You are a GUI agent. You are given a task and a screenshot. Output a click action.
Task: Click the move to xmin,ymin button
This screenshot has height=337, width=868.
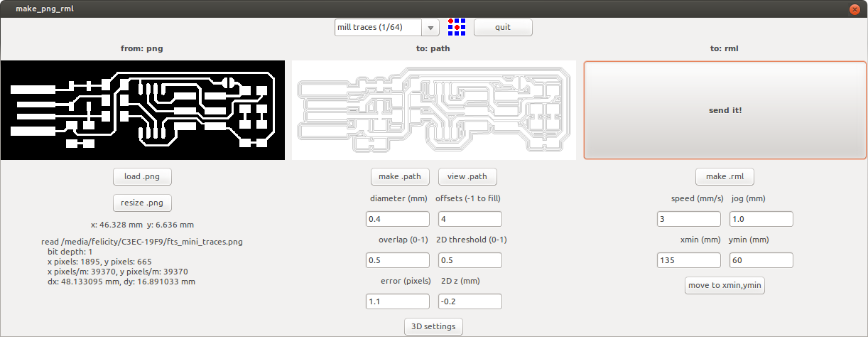pyautogui.click(x=725, y=285)
